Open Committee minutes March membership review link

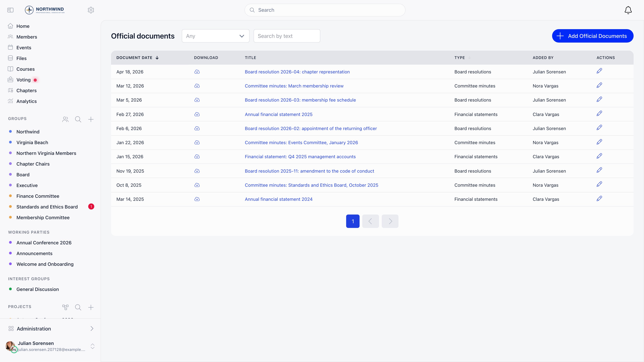pyautogui.click(x=294, y=86)
